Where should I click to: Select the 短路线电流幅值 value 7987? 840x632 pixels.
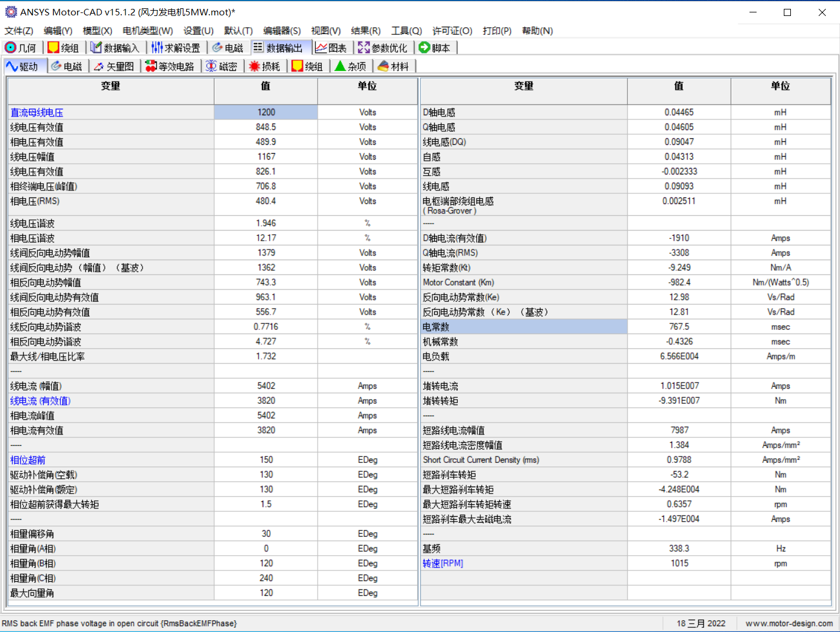[x=679, y=430]
